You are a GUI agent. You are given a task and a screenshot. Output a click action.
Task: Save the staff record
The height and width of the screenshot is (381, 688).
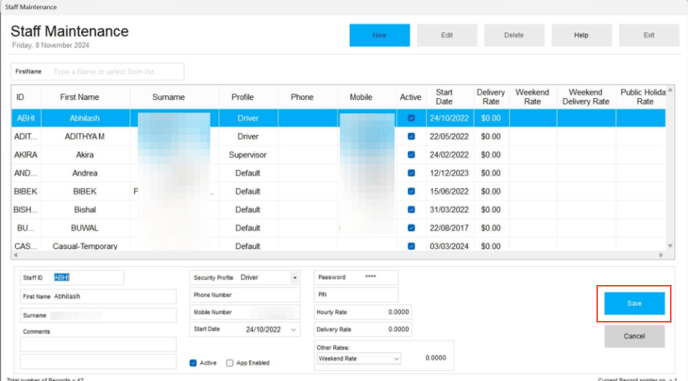[634, 303]
